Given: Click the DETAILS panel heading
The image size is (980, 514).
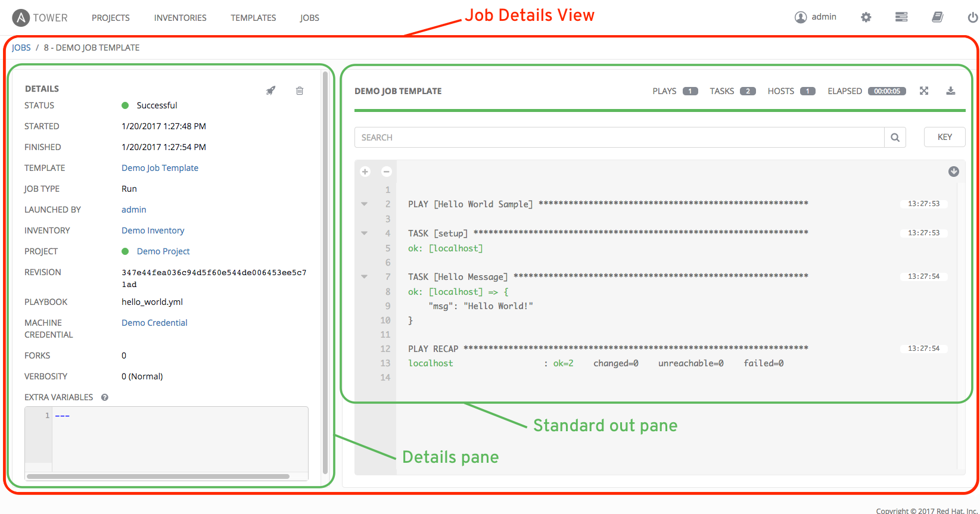Looking at the screenshot, I should (x=42, y=89).
